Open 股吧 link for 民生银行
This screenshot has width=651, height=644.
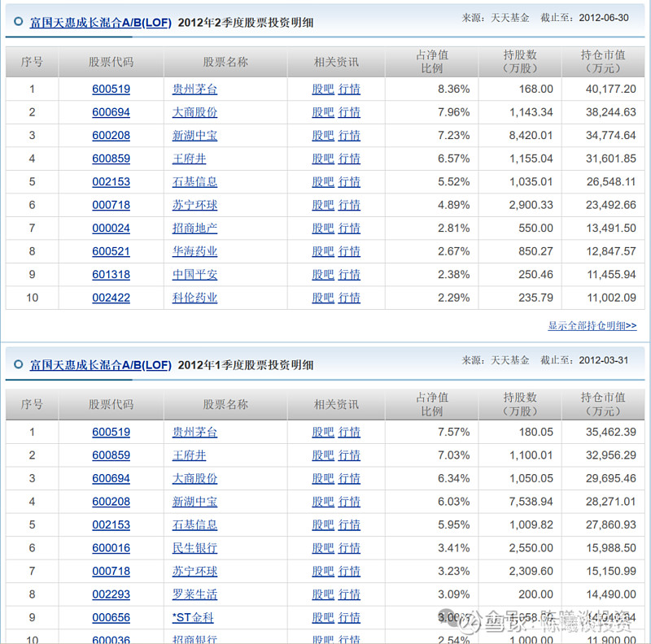(x=323, y=549)
